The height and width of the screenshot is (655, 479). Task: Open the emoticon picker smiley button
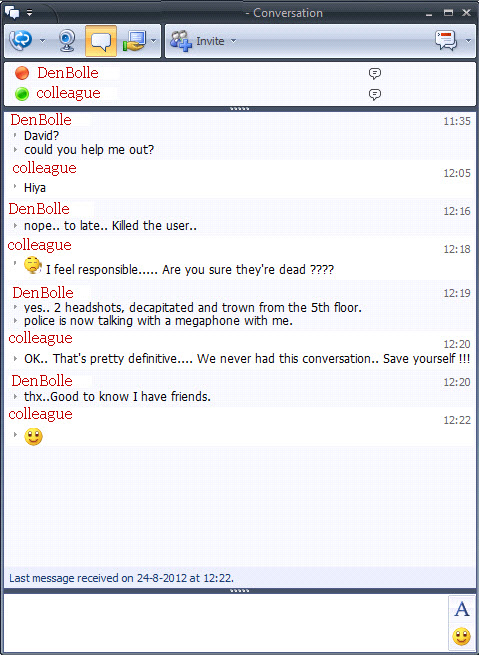click(x=461, y=637)
